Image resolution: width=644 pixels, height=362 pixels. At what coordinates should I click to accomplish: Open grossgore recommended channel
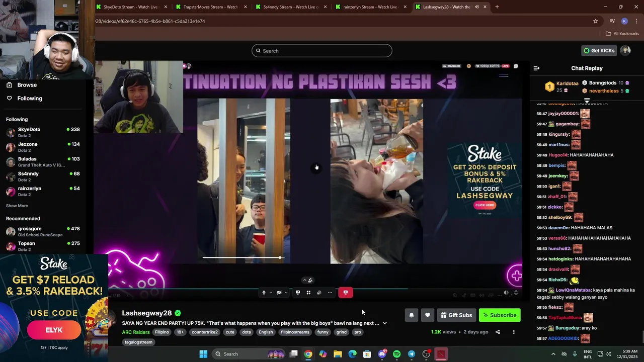tap(43, 231)
